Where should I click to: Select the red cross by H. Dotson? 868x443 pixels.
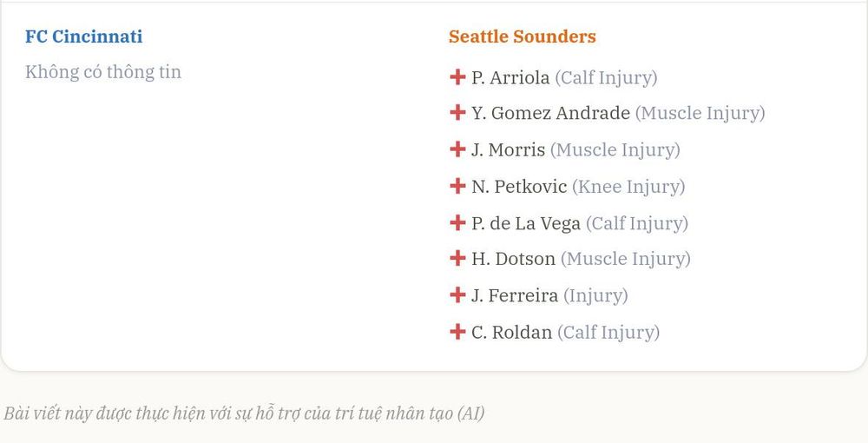[x=457, y=258]
